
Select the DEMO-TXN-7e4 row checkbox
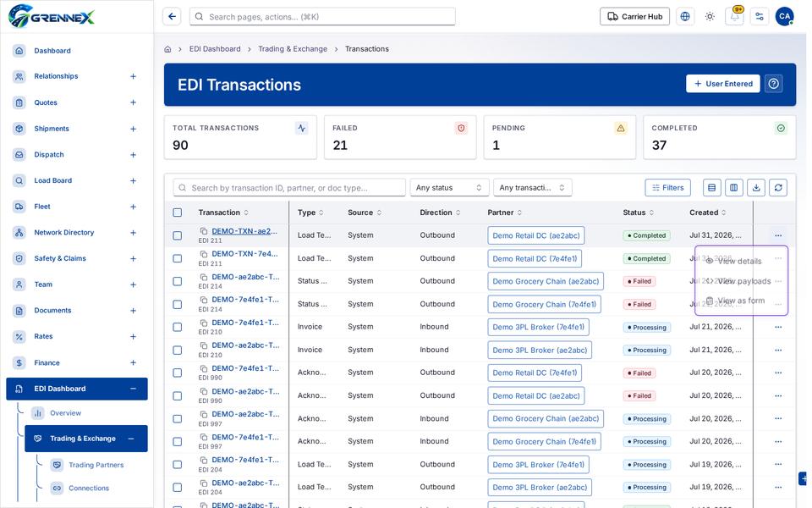coord(177,258)
